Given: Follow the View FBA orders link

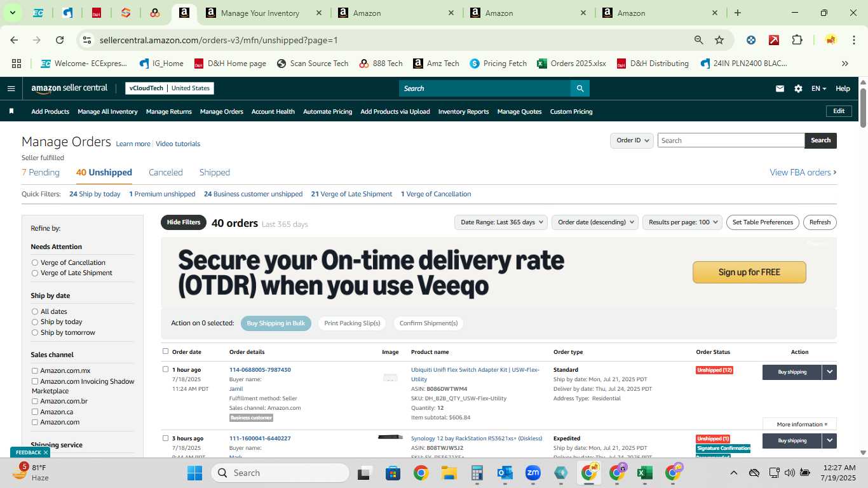Looking at the screenshot, I should pos(803,172).
